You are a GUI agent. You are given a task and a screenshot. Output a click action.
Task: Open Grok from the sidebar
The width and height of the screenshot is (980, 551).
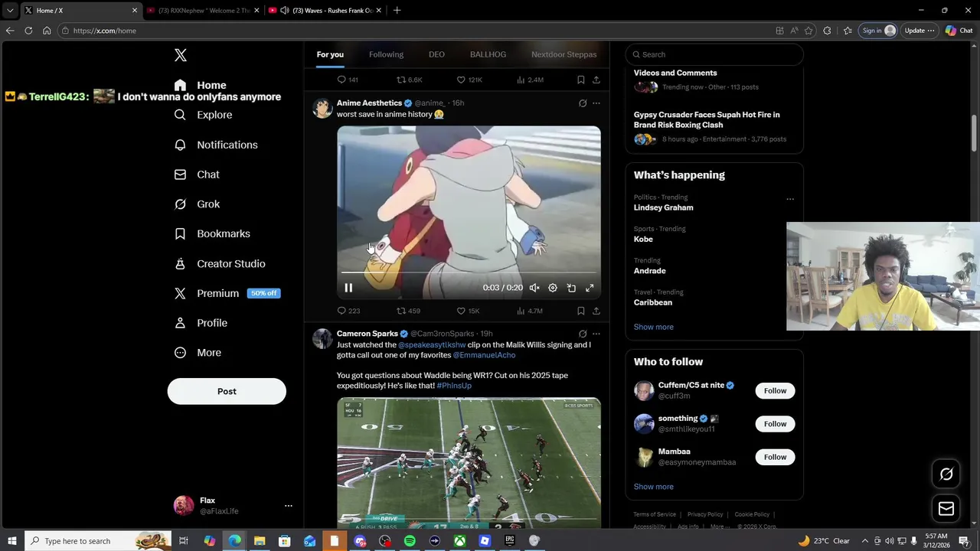coord(197,204)
